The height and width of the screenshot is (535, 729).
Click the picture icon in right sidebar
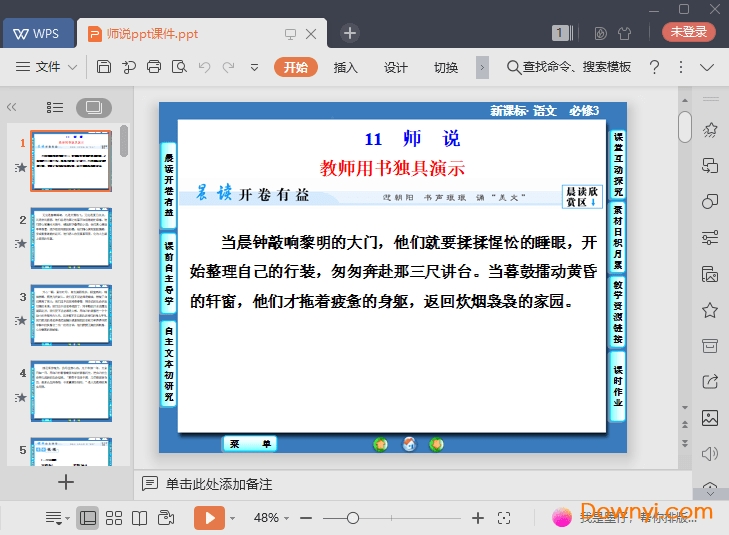(709, 418)
